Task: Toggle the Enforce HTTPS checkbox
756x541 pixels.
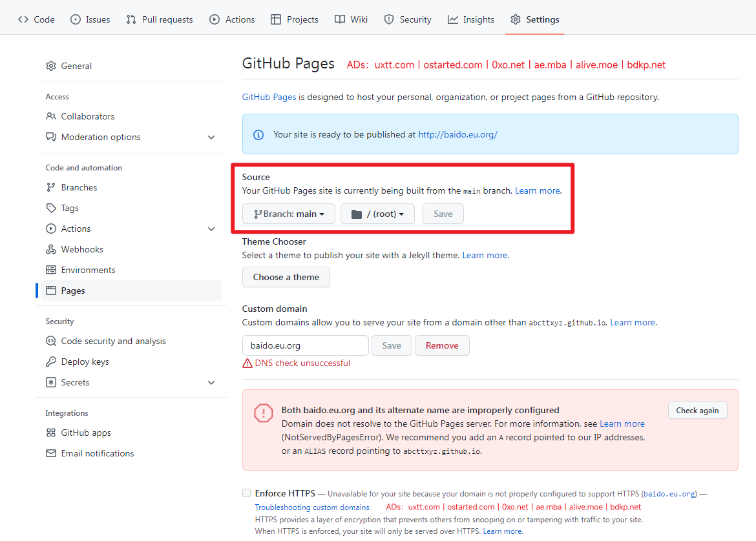Action: coord(246,493)
